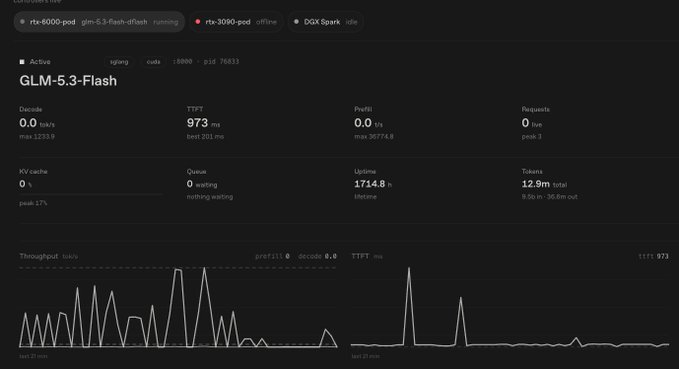Click the TTFT ms chart title
Viewport: 679px width, 369px height.
pyautogui.click(x=367, y=256)
